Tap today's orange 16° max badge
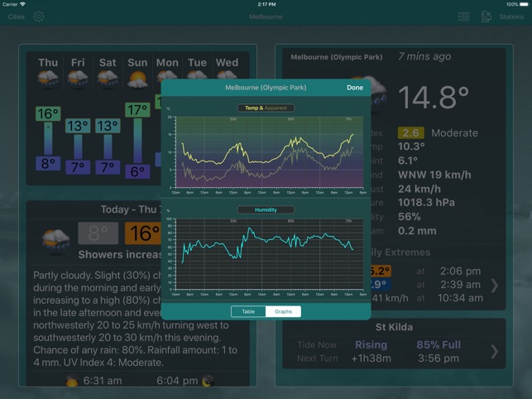 pos(143,233)
